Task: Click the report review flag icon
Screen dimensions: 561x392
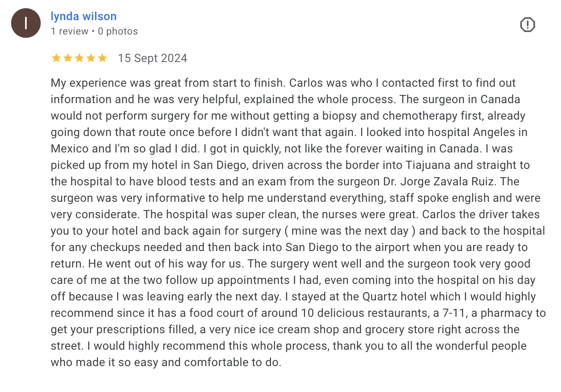Action: pyautogui.click(x=527, y=25)
